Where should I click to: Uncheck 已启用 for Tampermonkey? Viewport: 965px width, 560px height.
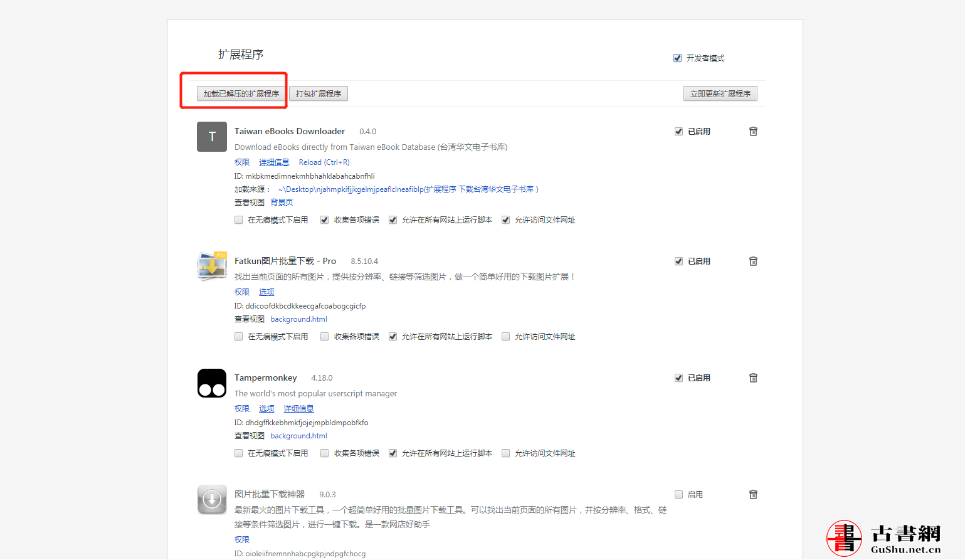678,378
